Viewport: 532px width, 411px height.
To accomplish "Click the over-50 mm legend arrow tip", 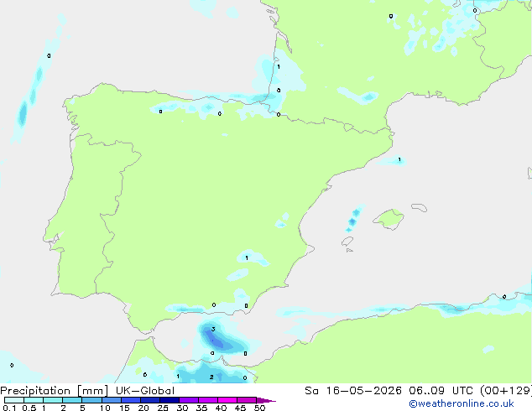I will coord(266,400).
